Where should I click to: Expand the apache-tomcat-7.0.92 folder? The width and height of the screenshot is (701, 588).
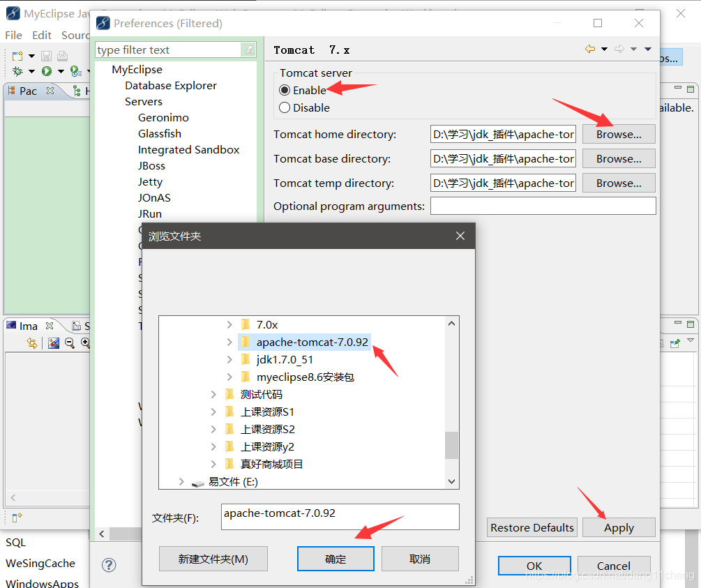click(x=229, y=342)
